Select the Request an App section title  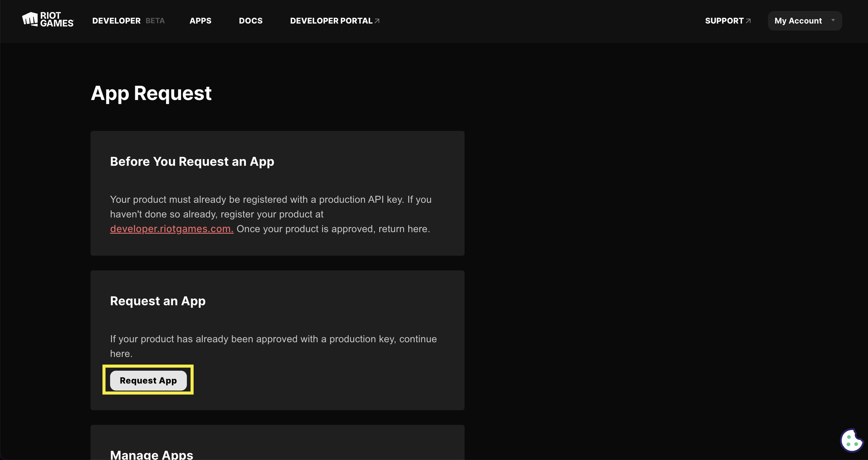tap(158, 301)
